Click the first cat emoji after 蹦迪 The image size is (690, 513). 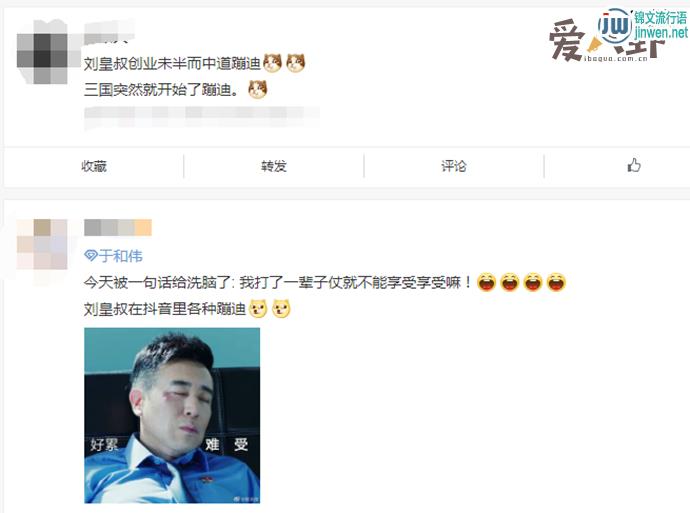point(272,63)
